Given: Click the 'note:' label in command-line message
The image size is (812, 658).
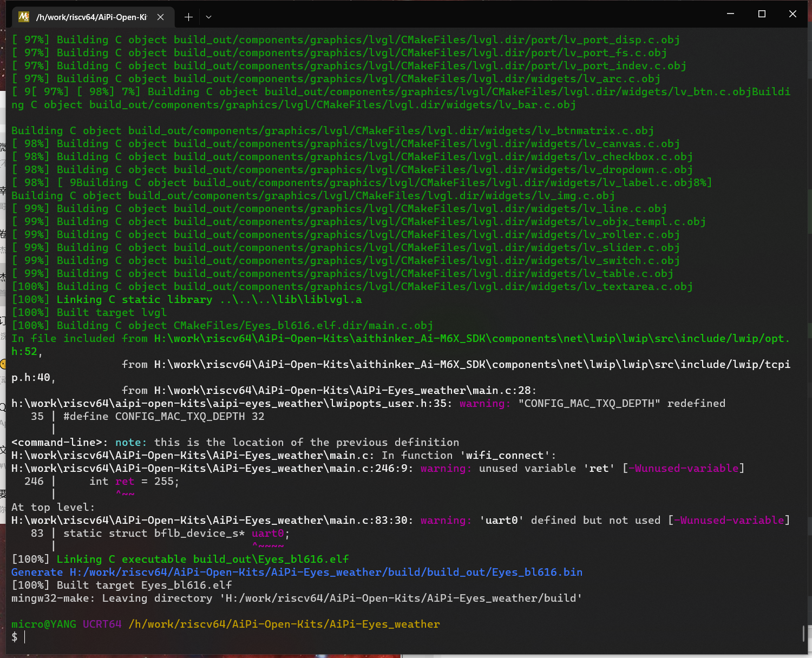Looking at the screenshot, I should click(131, 442).
